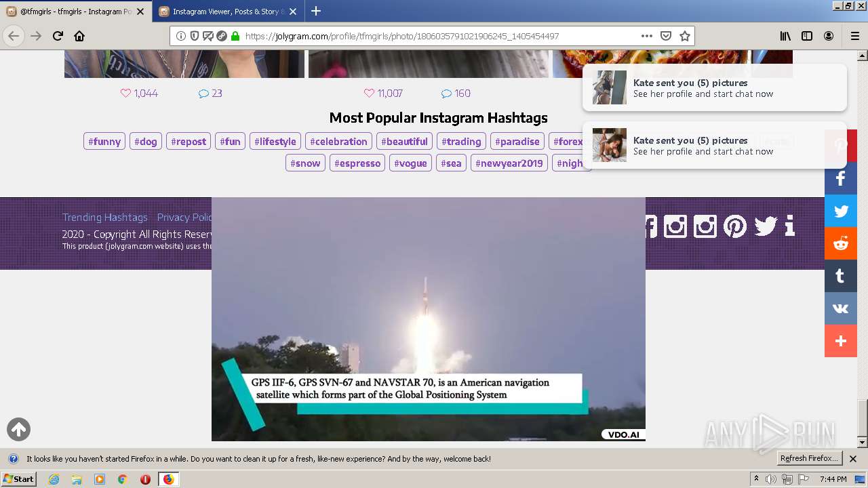The width and height of the screenshot is (868, 488).
Task: Open Internet Explorer from taskbar
Action: point(54,479)
